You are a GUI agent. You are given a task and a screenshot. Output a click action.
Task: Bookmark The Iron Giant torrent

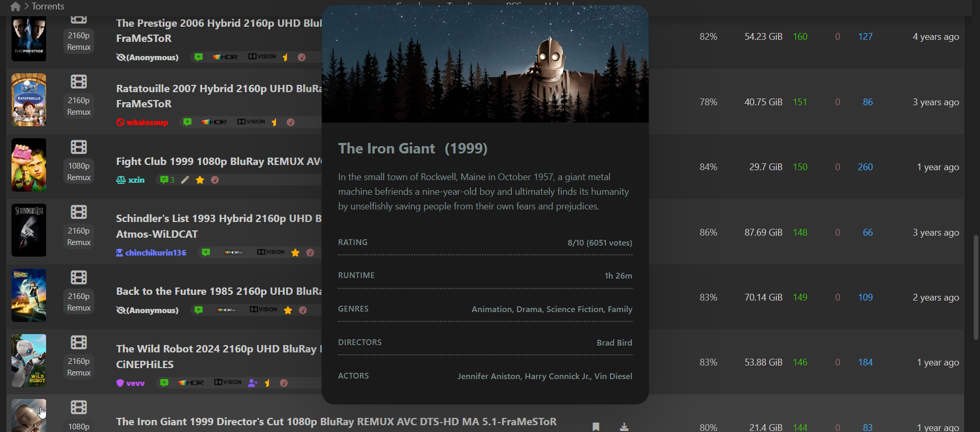[x=596, y=427]
